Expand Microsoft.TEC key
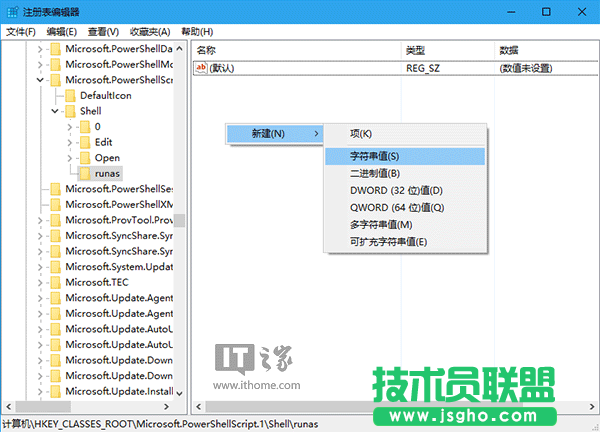The width and height of the screenshot is (600, 432). 40,282
